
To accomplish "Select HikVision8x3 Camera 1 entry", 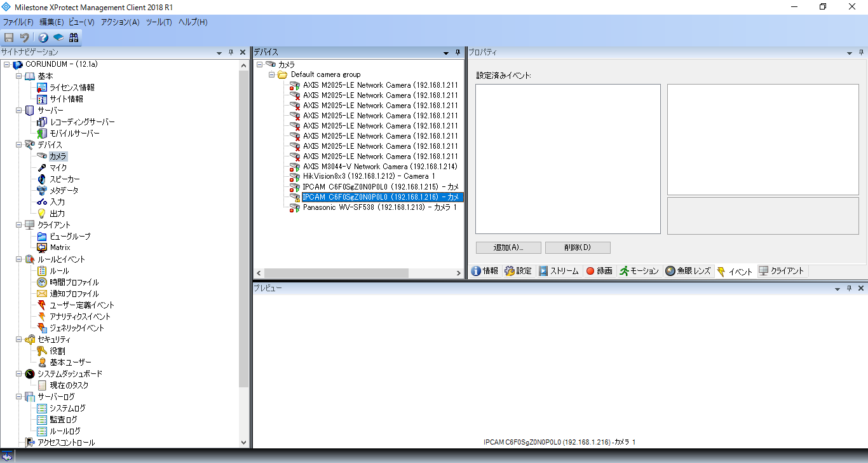I will (x=369, y=177).
